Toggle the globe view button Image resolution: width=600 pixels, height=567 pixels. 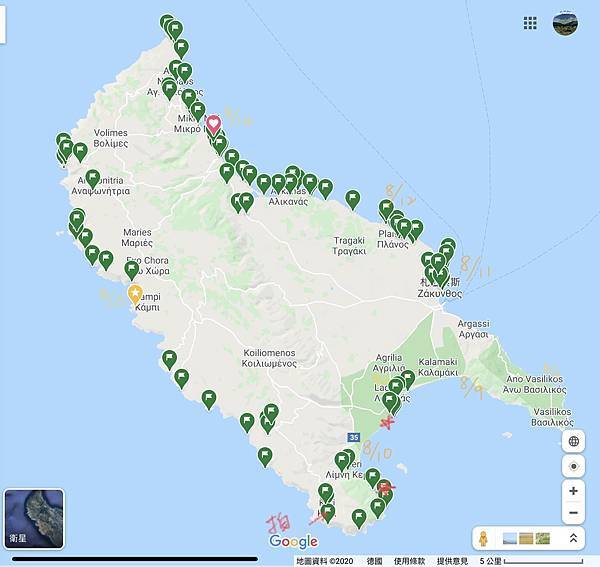pos(573,442)
